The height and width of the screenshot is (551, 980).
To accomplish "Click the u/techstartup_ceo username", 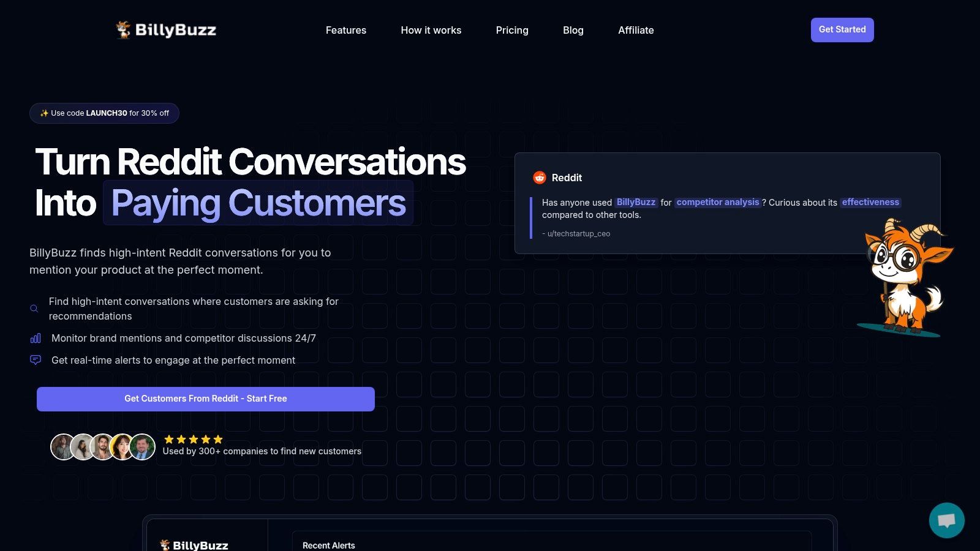I will pyautogui.click(x=579, y=234).
